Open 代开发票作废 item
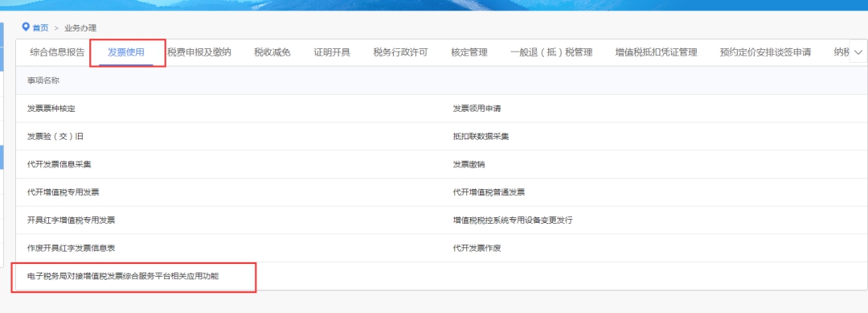The height and width of the screenshot is (313, 868). tap(477, 248)
